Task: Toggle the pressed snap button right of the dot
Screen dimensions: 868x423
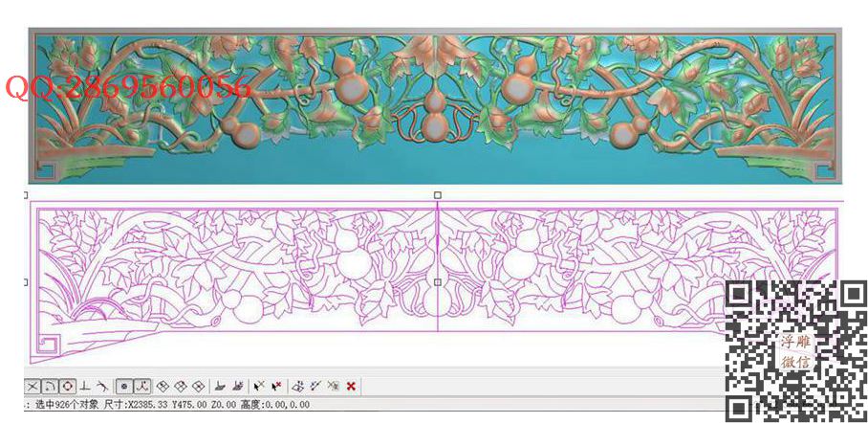Action: (x=141, y=386)
